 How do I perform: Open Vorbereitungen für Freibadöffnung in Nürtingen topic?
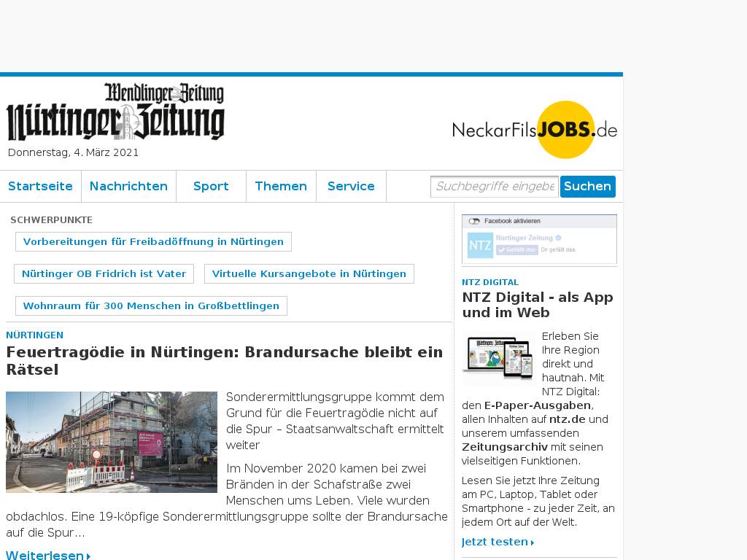(153, 241)
